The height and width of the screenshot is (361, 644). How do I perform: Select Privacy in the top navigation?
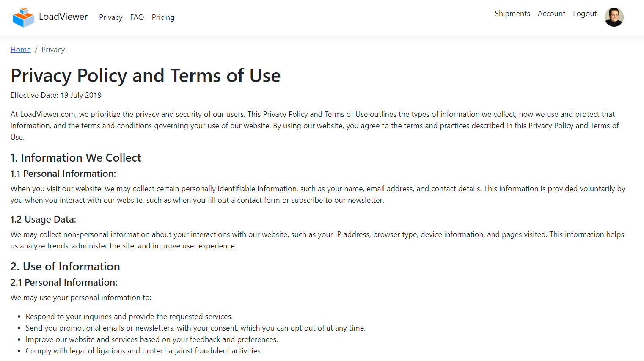(x=110, y=17)
